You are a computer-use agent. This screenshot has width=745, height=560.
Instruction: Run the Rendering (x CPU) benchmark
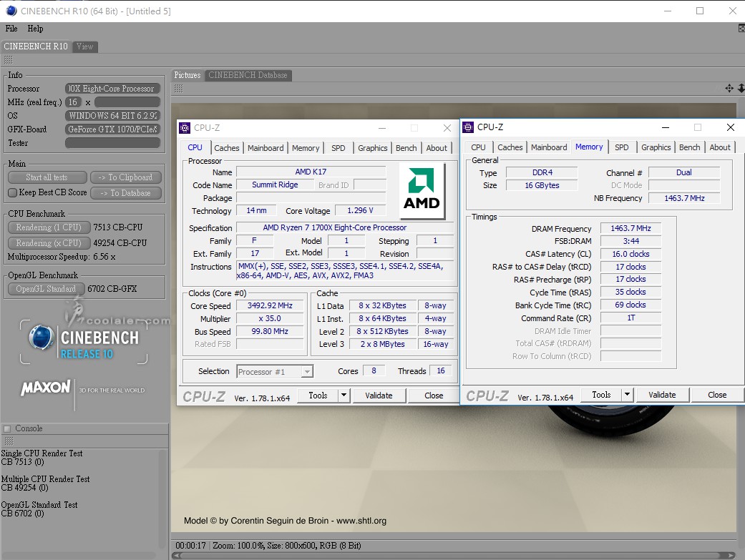coord(49,242)
